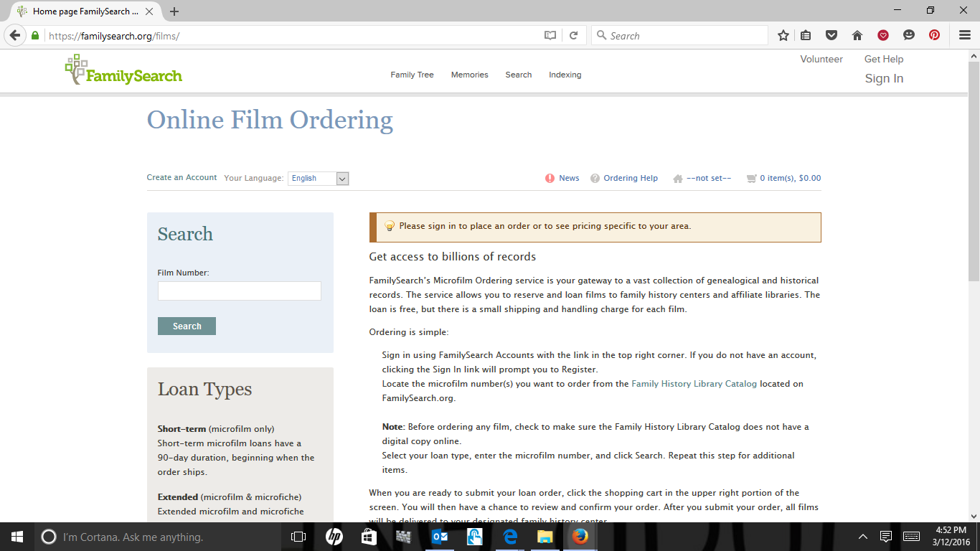This screenshot has width=980, height=551.
Task: Click the Volunteer link
Action: [821, 59]
